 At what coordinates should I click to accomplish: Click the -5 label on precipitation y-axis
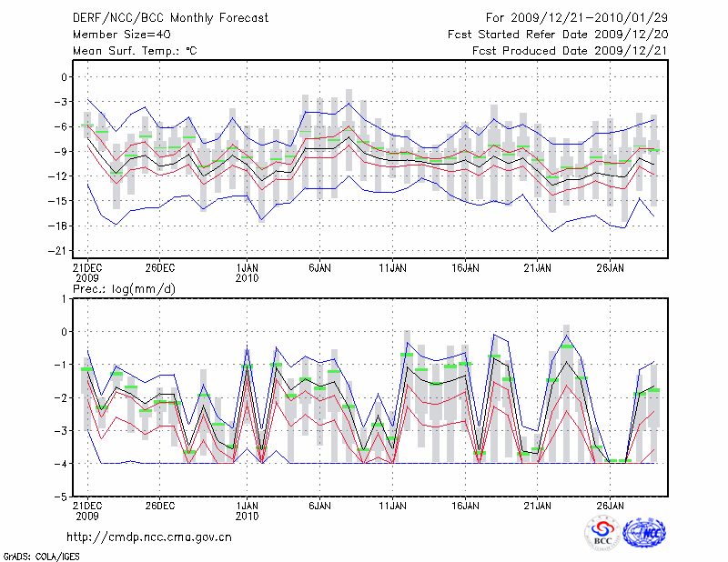(62, 497)
